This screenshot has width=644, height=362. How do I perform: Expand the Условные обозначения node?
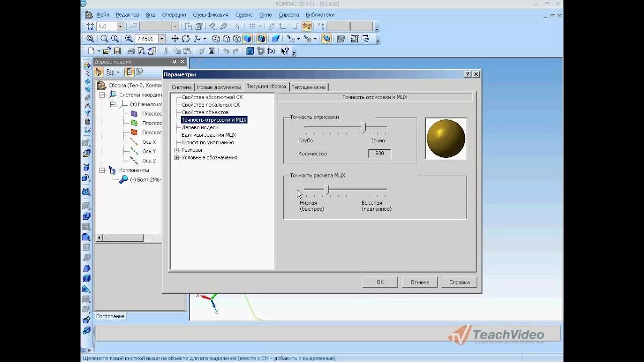coord(177,157)
